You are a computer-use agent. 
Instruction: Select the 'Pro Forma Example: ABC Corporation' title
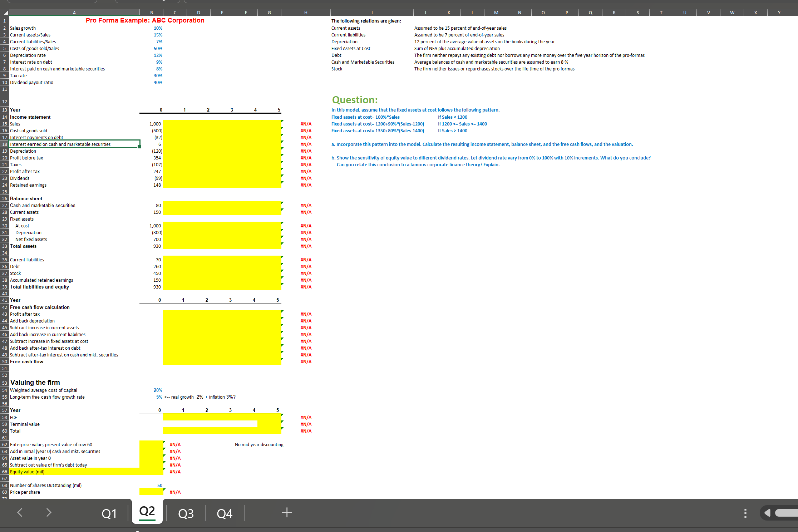(145, 20)
